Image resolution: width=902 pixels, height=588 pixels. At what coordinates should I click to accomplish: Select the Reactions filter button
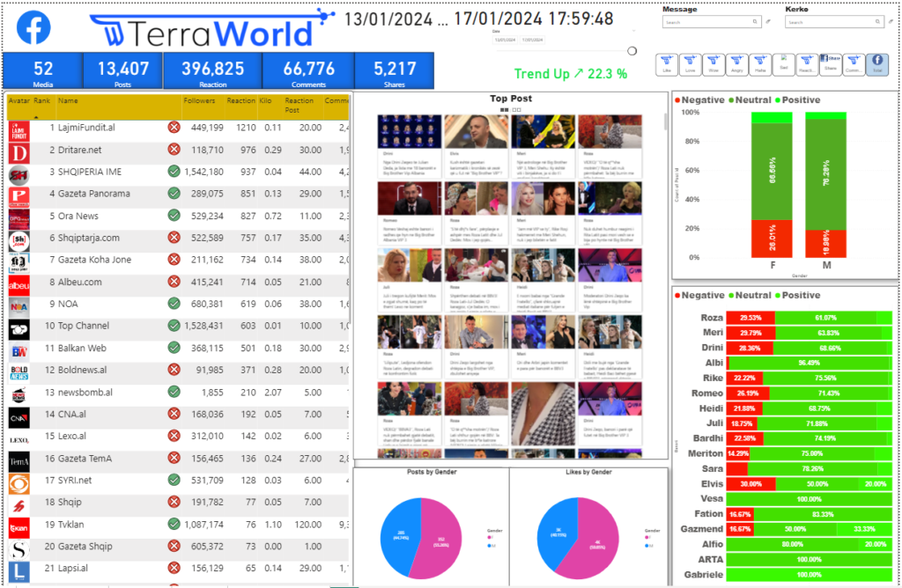pyautogui.click(x=807, y=64)
